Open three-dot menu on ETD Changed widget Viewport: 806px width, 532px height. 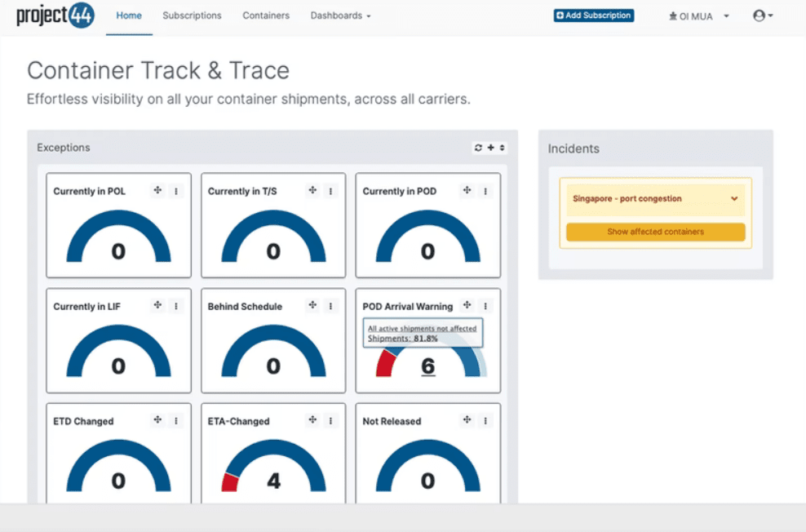pyautogui.click(x=176, y=420)
